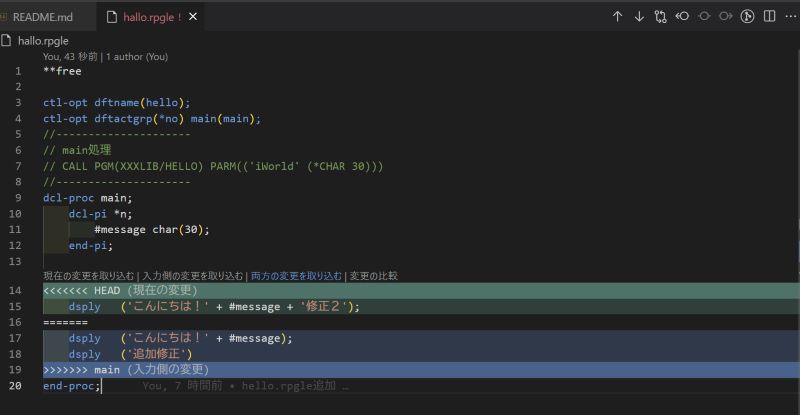Click the '// main処理' comment line
Viewport: 800px width, 415px height.
tap(77, 150)
